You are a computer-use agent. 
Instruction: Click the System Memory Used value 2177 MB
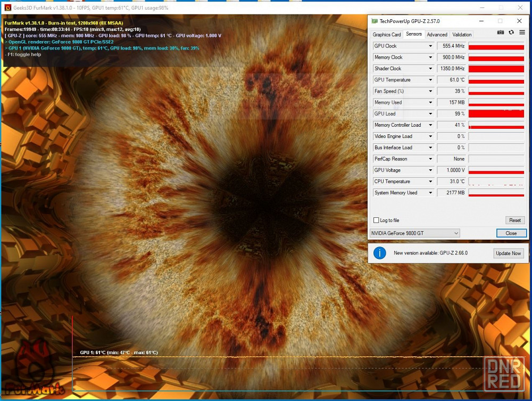tap(452, 193)
